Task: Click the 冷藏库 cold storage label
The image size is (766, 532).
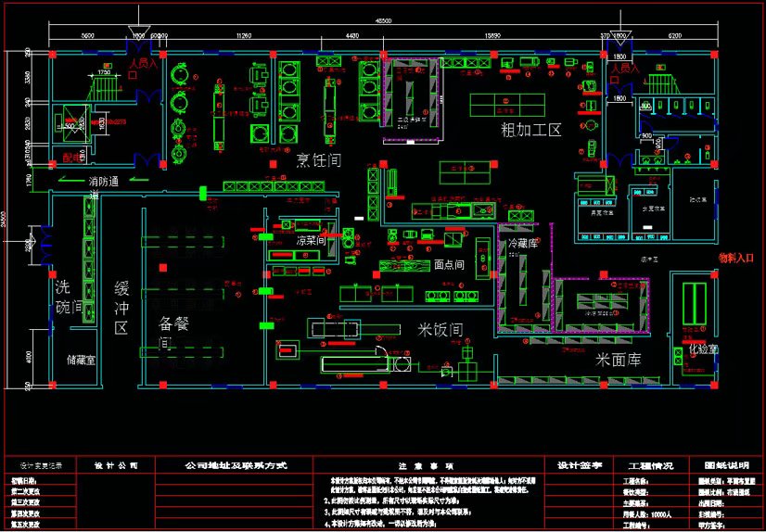Action: 524,243
